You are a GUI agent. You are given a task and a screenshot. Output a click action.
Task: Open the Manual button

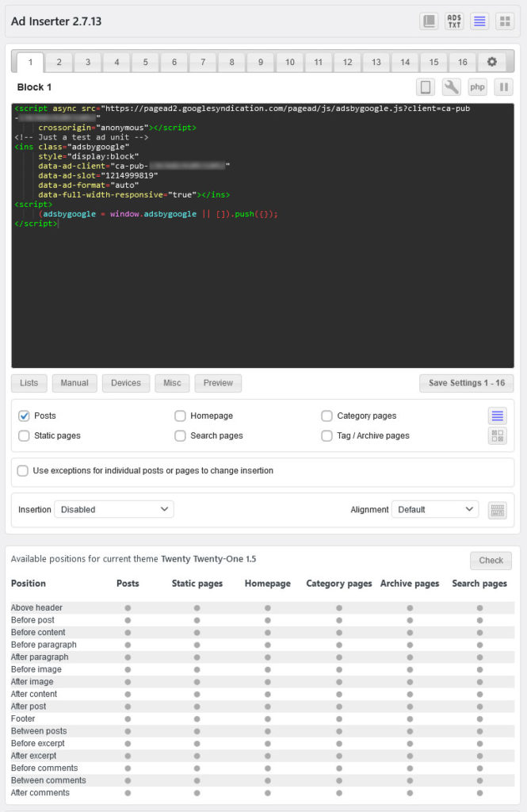74,383
